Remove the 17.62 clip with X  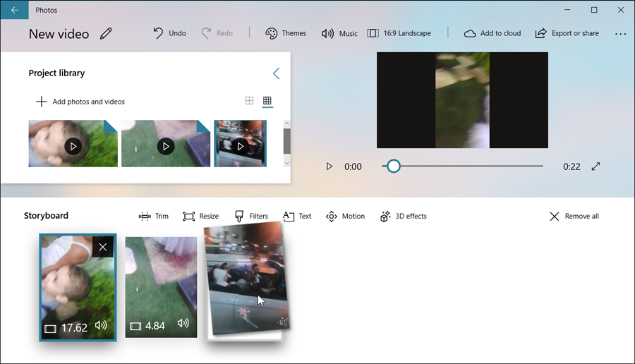point(103,247)
